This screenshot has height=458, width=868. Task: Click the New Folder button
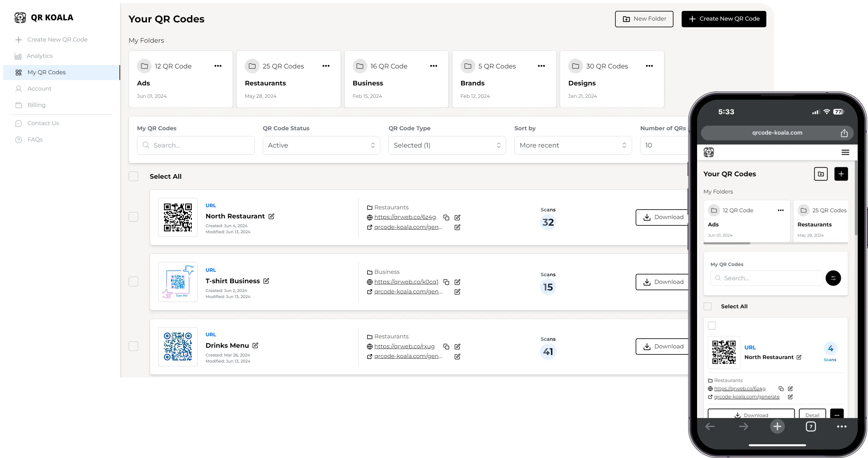click(x=644, y=19)
